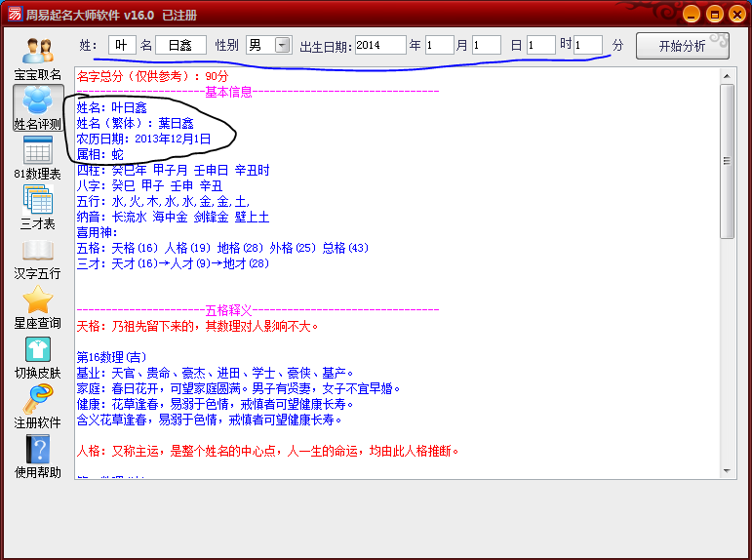The width and height of the screenshot is (752, 560).
Task: Open 使用帮助 question mark icon
Action: (38, 450)
